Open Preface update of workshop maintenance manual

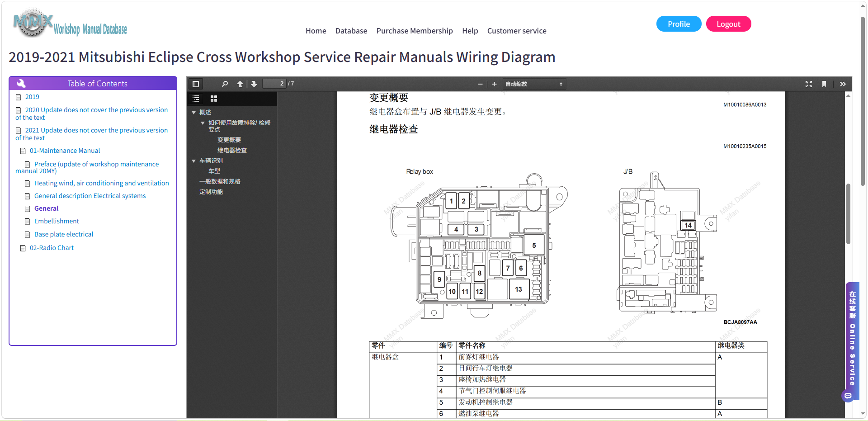(x=87, y=168)
